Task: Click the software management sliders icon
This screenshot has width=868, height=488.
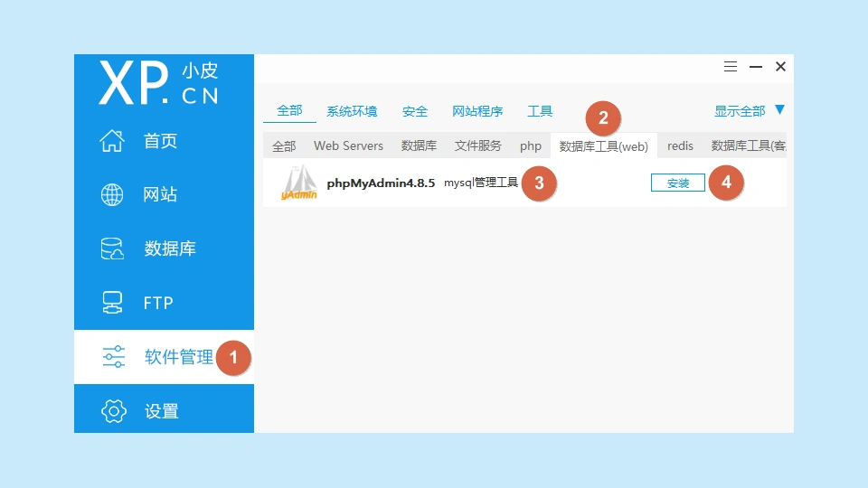Action: coord(113,357)
